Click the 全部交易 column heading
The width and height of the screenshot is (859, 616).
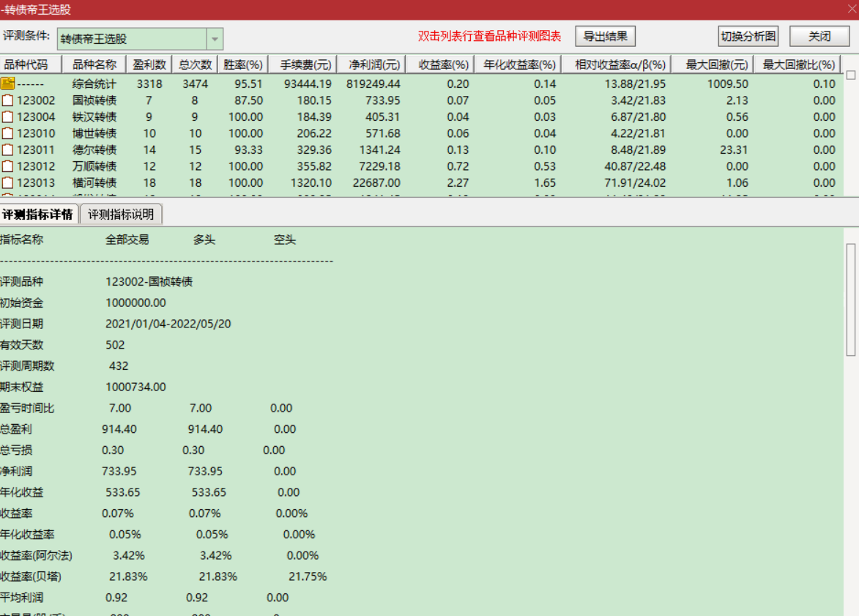[x=127, y=240]
